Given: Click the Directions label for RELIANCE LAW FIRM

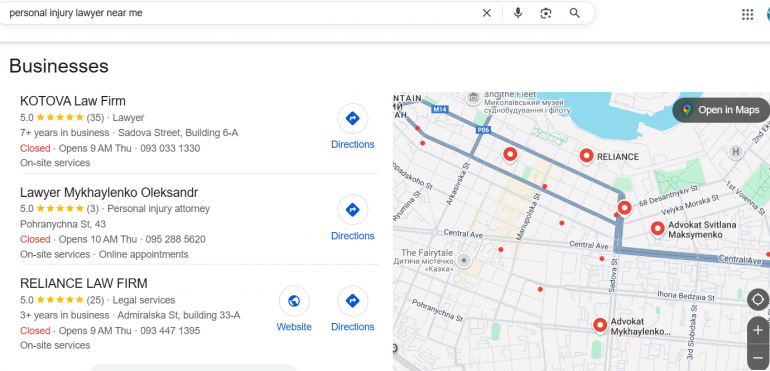Looking at the screenshot, I should (353, 327).
